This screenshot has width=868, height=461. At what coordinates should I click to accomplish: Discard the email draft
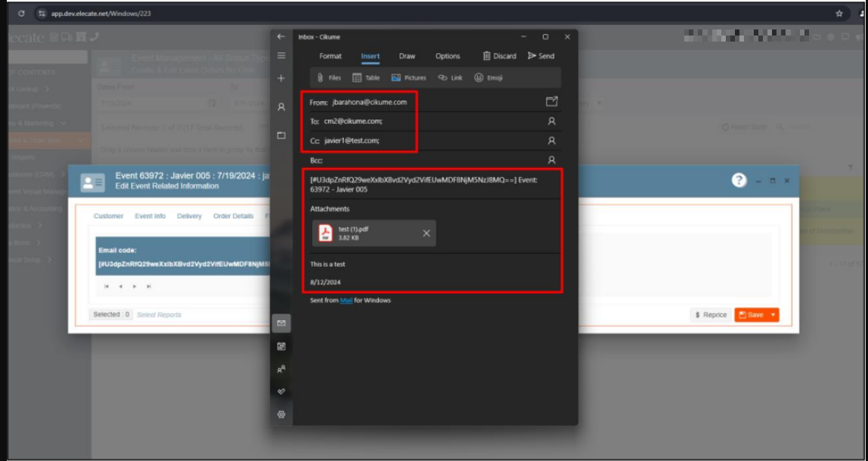(x=499, y=56)
